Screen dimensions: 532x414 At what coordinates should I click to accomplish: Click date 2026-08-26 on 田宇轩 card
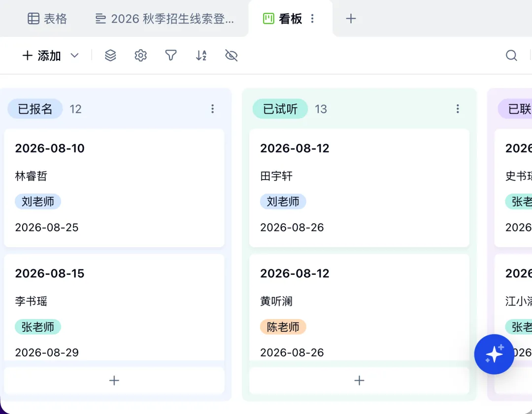(292, 227)
